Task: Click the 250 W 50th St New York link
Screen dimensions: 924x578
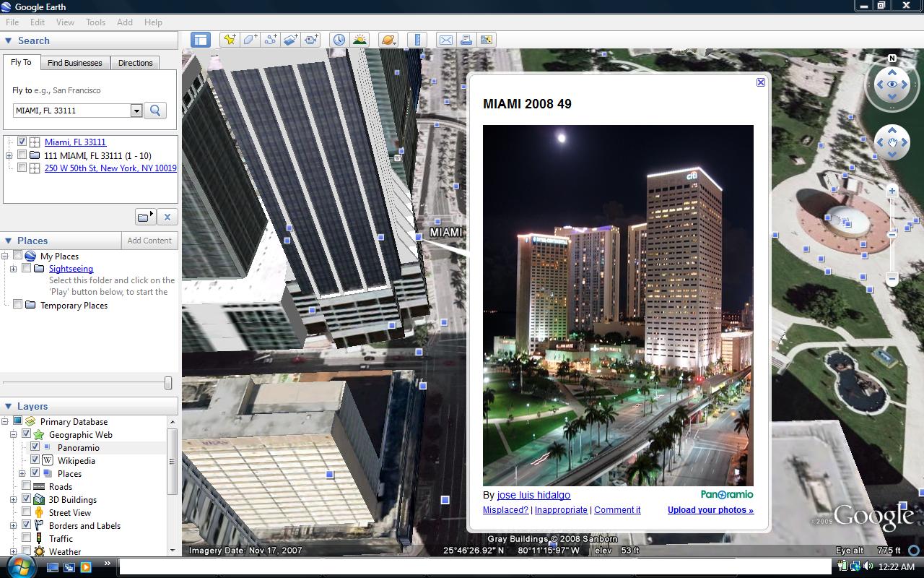Action: (110, 168)
